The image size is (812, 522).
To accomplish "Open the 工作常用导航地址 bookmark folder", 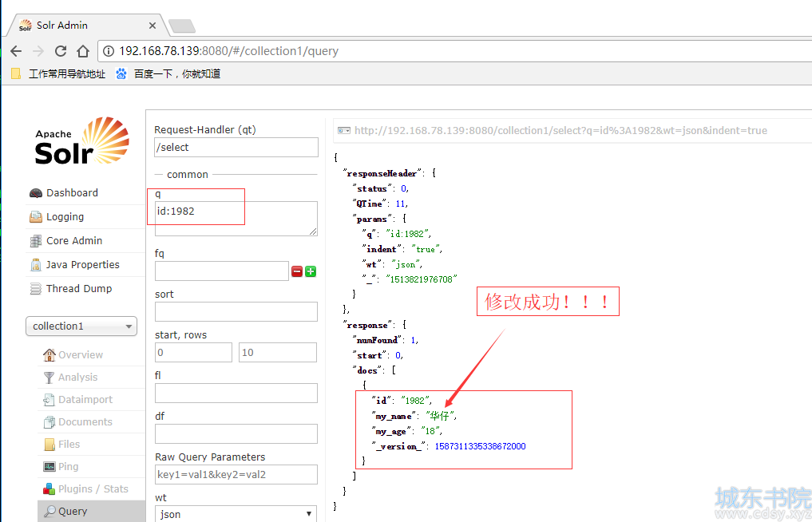I will pyautogui.click(x=58, y=74).
